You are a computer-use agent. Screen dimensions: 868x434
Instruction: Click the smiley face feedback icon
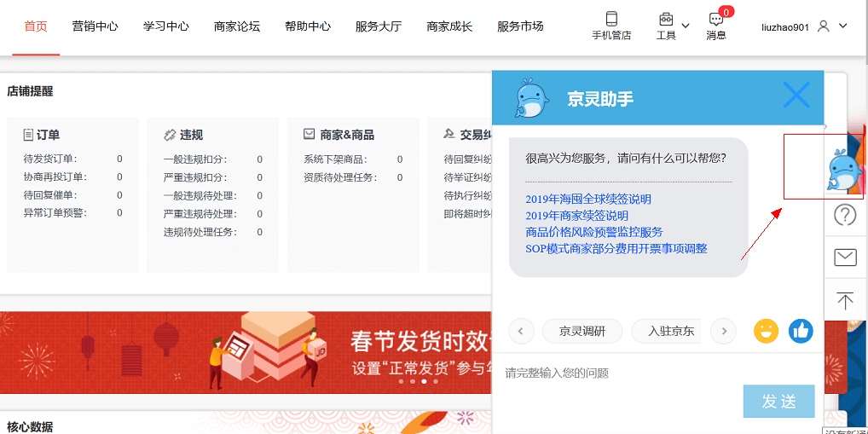point(767,331)
